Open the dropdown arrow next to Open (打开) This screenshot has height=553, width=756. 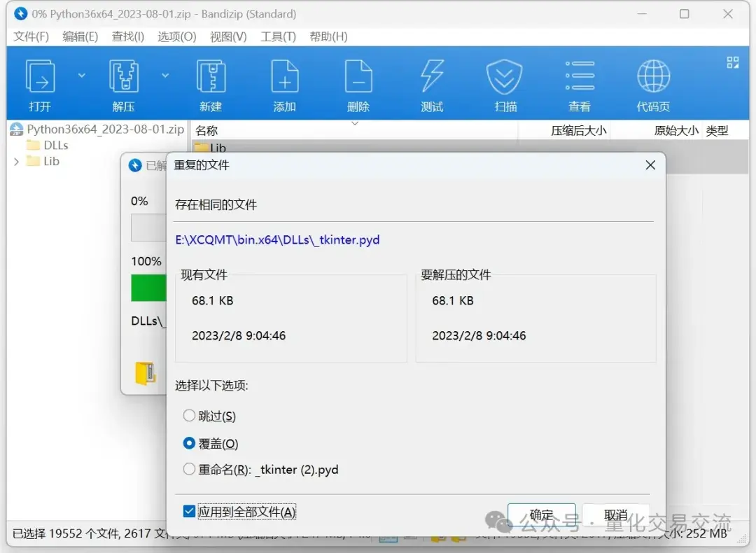tap(82, 75)
